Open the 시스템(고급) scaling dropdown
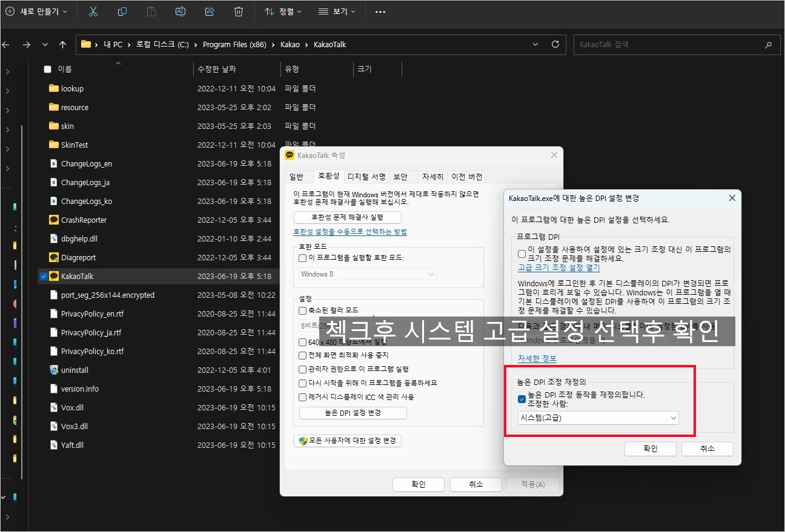This screenshot has height=532, width=785. tap(598, 418)
